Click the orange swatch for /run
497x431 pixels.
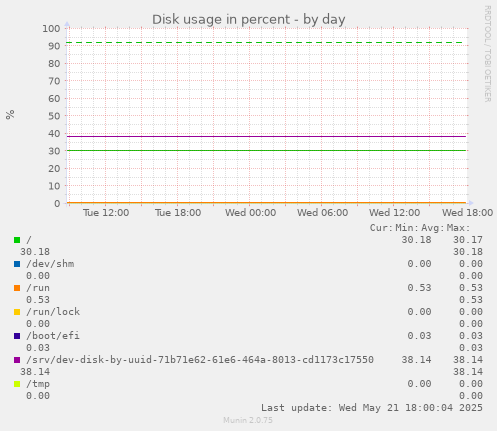(x=17, y=288)
